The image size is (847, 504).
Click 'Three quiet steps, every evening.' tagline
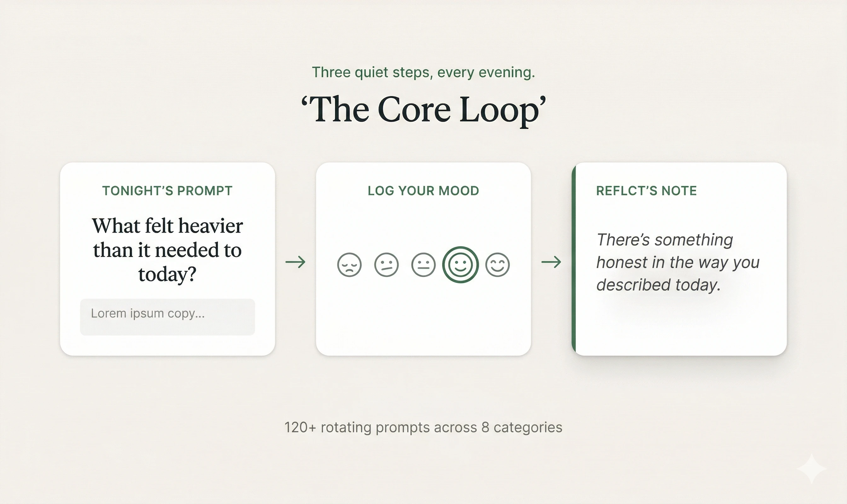(x=423, y=72)
